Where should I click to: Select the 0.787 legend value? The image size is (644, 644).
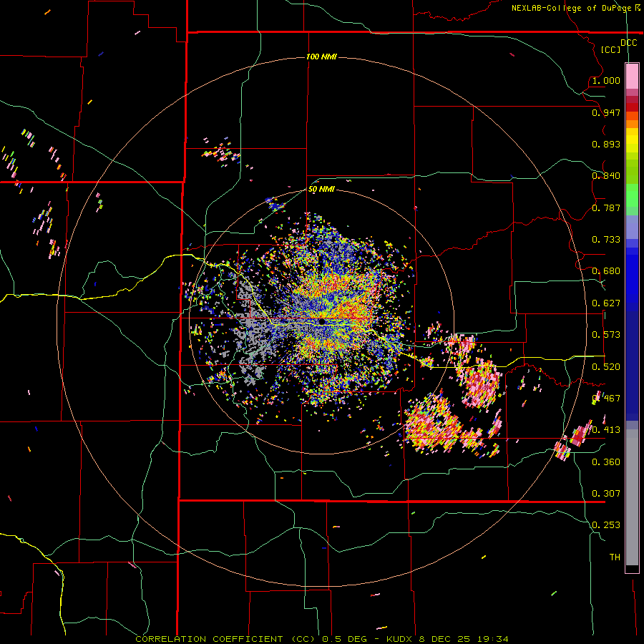pos(606,208)
